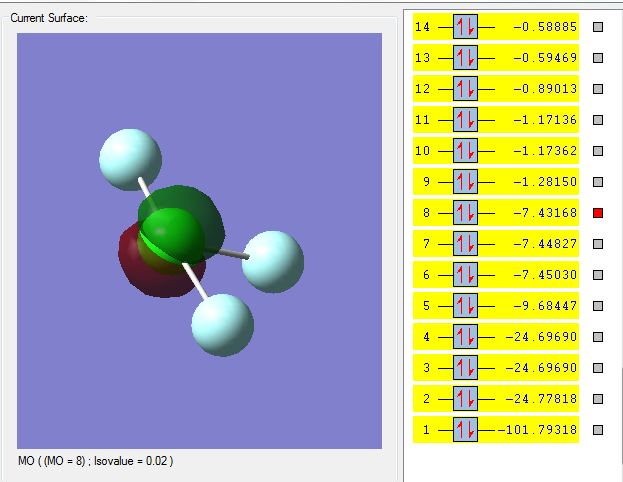Screen dimensions: 623x482
Task: Select the electron pair icon of orbital 8
Action: coord(466,214)
